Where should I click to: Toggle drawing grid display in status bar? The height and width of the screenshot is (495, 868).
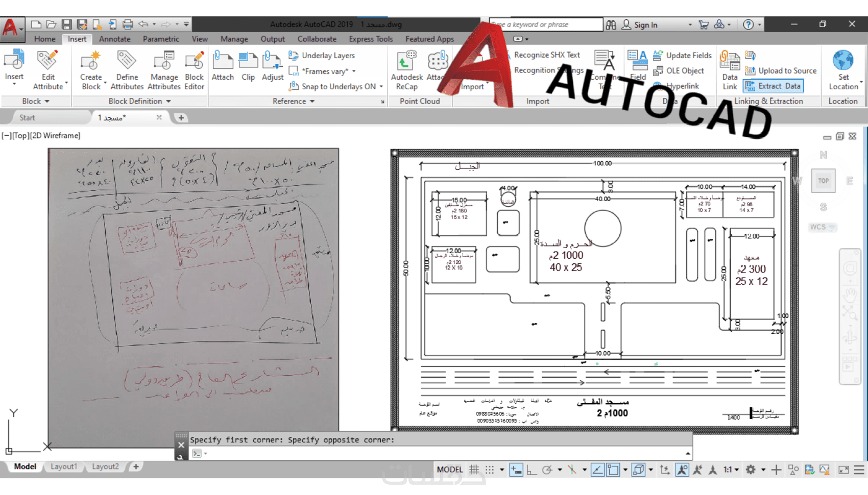[x=474, y=469]
